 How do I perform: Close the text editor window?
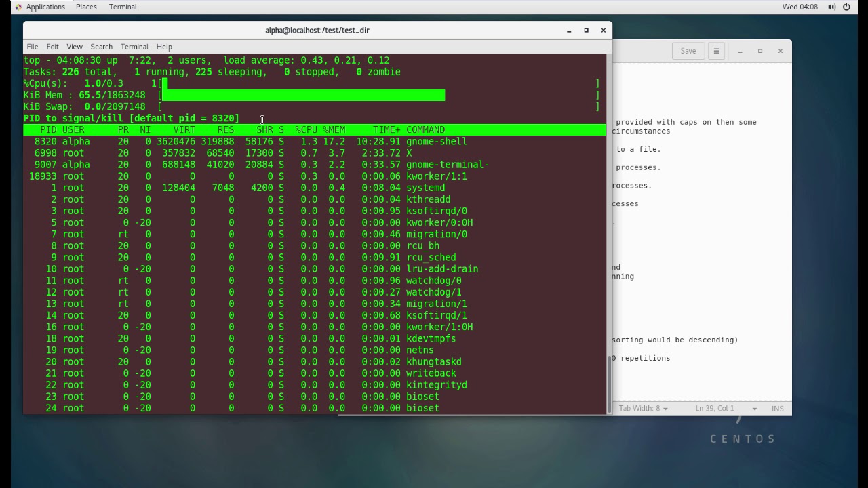click(781, 51)
